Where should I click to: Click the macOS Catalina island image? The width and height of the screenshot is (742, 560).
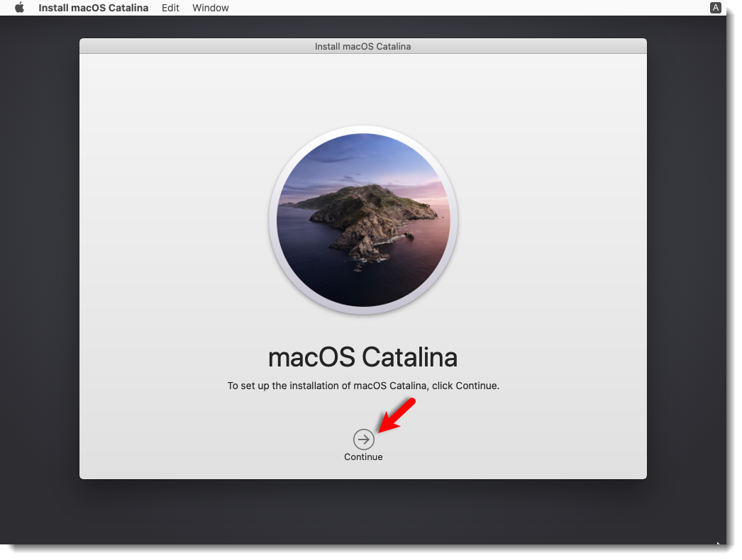(363, 220)
